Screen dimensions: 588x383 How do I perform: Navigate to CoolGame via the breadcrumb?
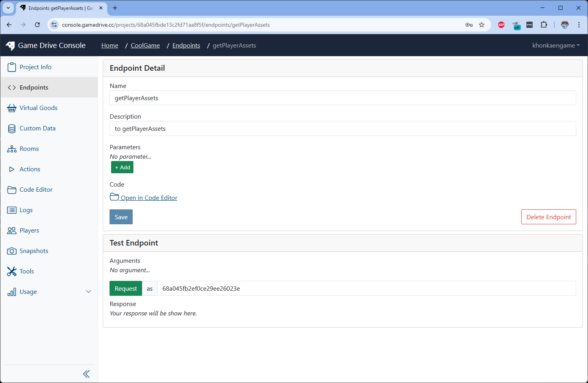[145, 45]
